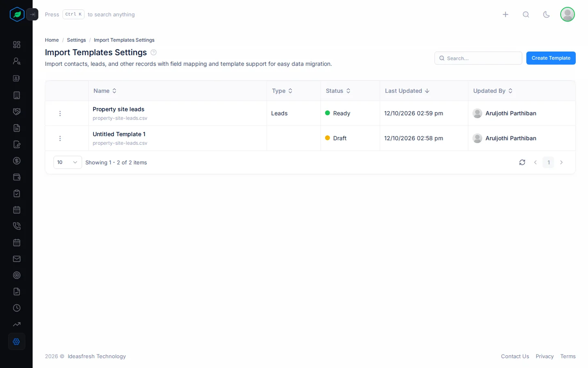
Task: Sort by the Updated By column
Action: 493,91
